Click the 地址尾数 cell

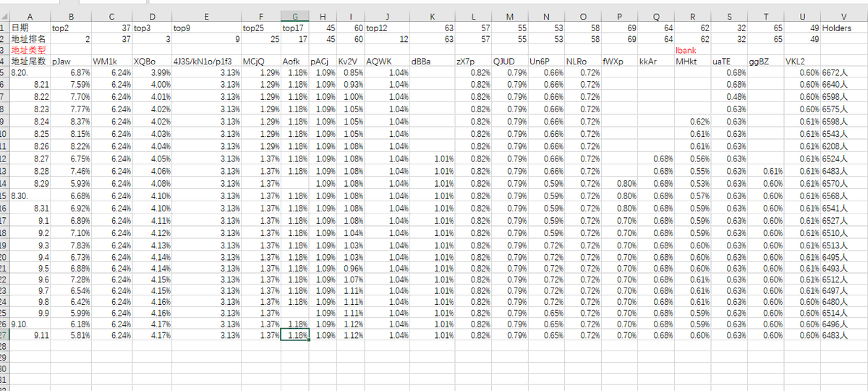click(x=30, y=62)
